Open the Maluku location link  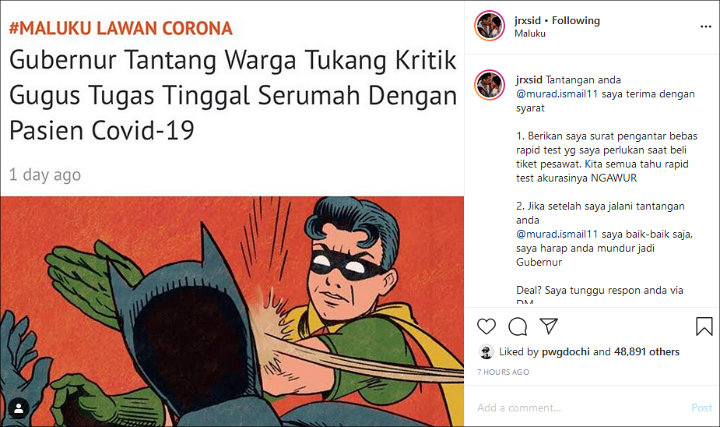530,34
